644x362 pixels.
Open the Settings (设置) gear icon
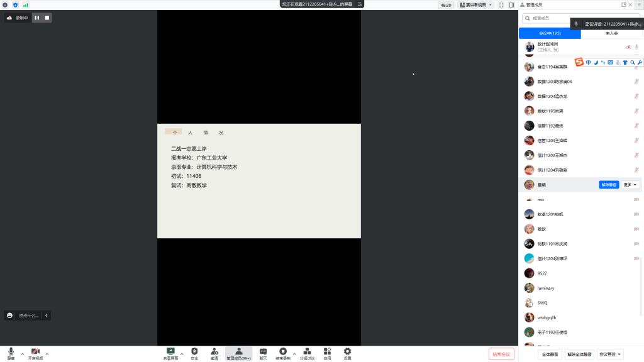(x=347, y=353)
